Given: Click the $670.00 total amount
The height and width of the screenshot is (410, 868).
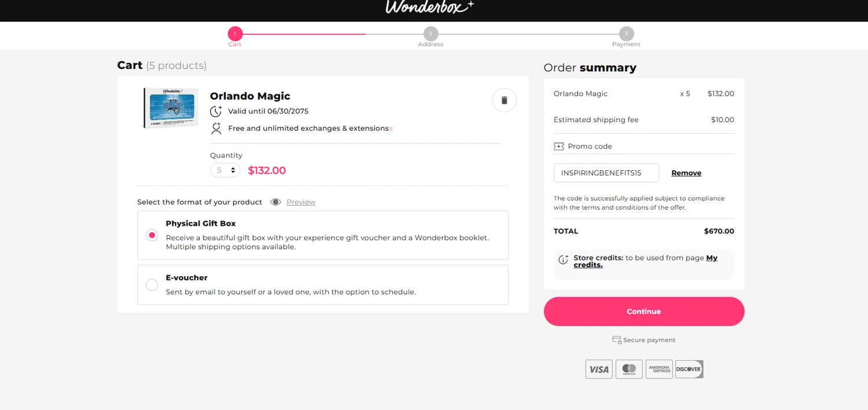Looking at the screenshot, I should coord(719,231).
